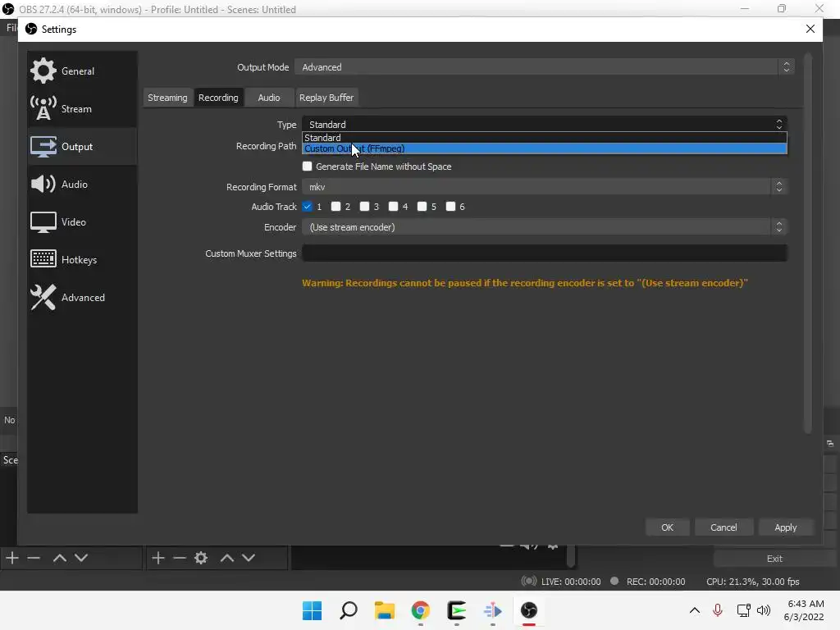
Task: Click the remove scene minus icon
Action: click(34, 558)
